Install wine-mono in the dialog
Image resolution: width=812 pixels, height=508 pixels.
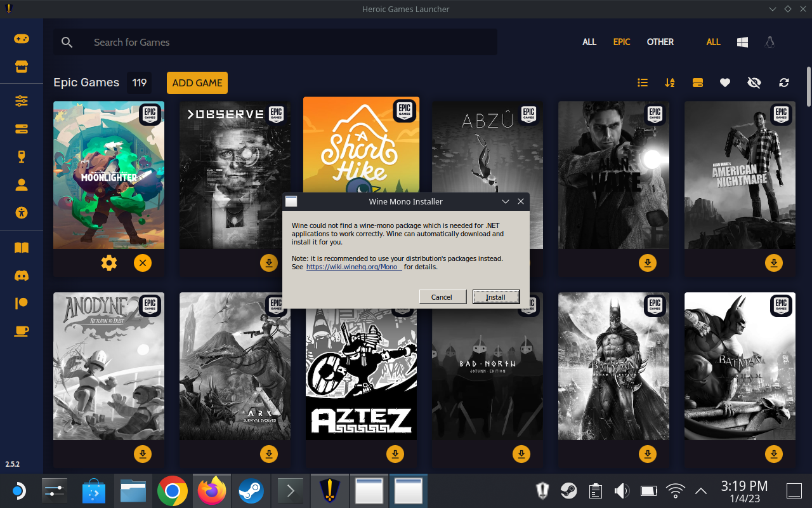coord(496,297)
